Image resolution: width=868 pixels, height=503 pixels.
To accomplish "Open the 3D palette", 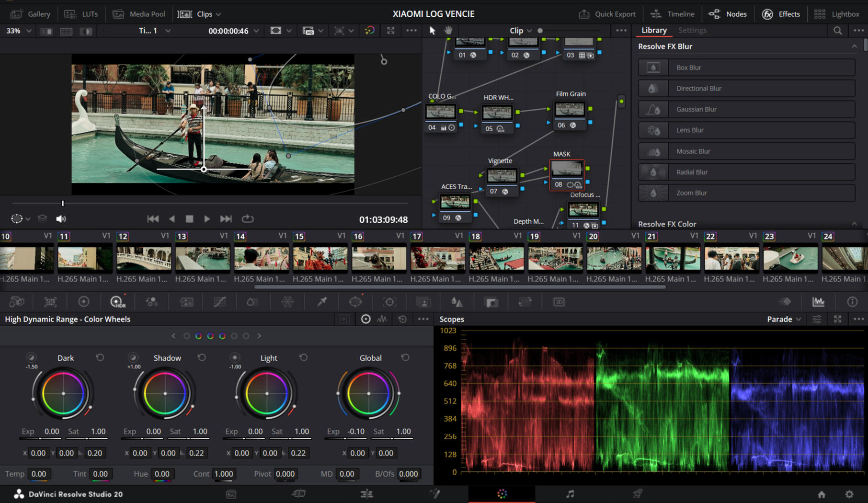I will click(x=559, y=302).
